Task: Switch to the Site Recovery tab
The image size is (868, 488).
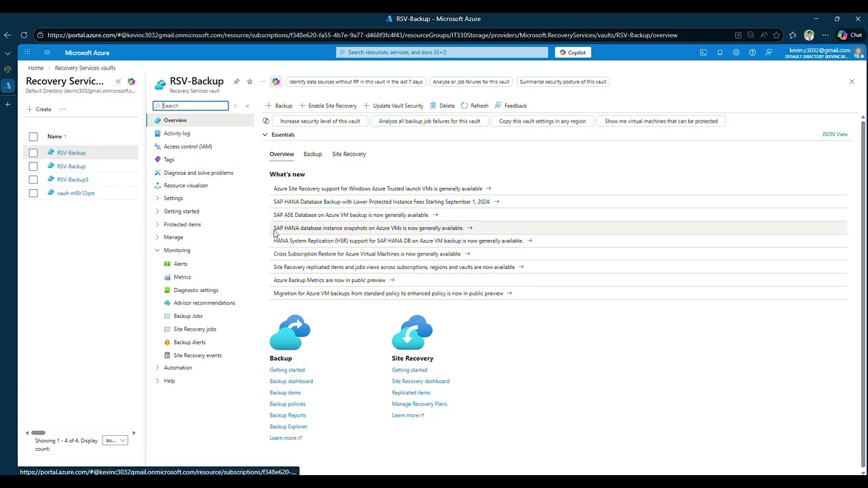Action: (349, 154)
